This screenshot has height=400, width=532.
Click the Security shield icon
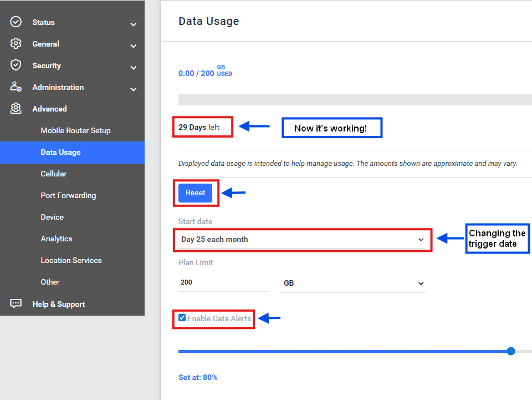[x=16, y=65]
